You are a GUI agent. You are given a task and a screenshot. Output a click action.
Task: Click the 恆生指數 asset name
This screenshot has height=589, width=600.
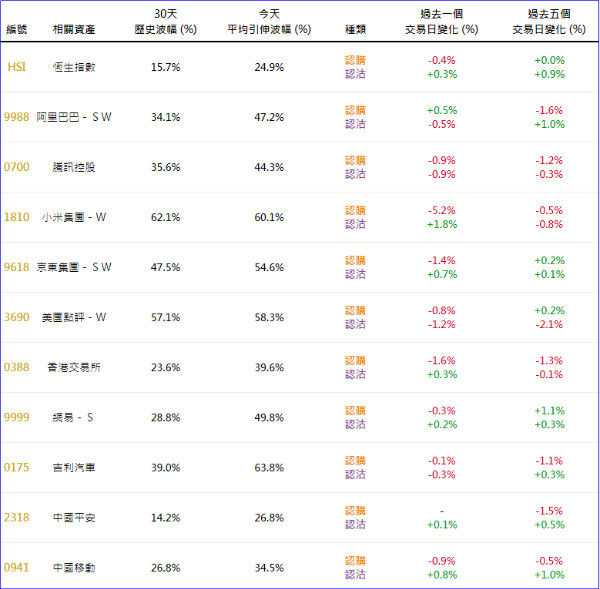(74, 67)
